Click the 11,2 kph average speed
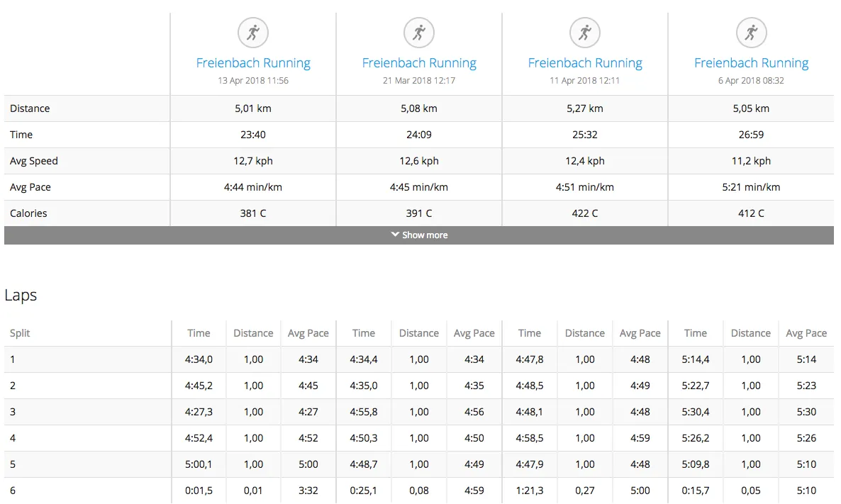The width and height of the screenshot is (841, 504). pyautogui.click(x=751, y=161)
